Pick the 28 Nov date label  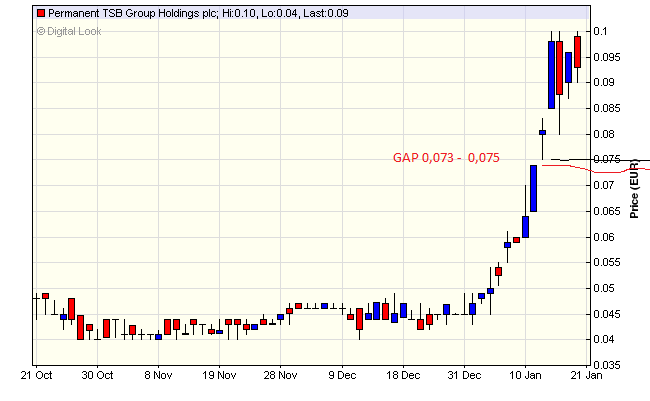click(x=281, y=376)
